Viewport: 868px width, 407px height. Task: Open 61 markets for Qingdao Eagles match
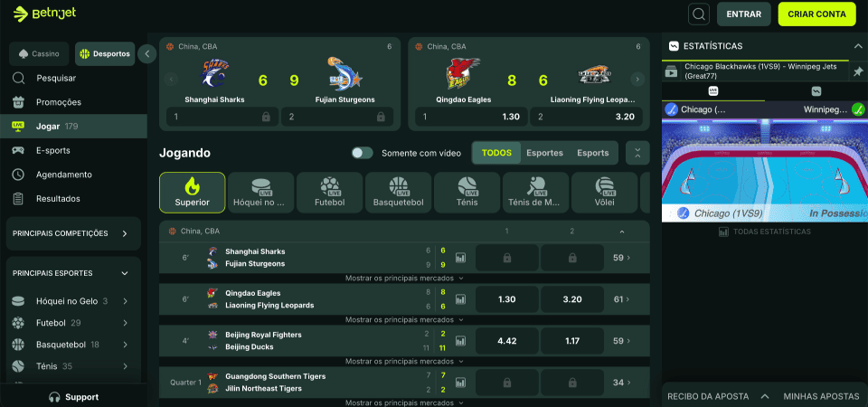click(622, 299)
